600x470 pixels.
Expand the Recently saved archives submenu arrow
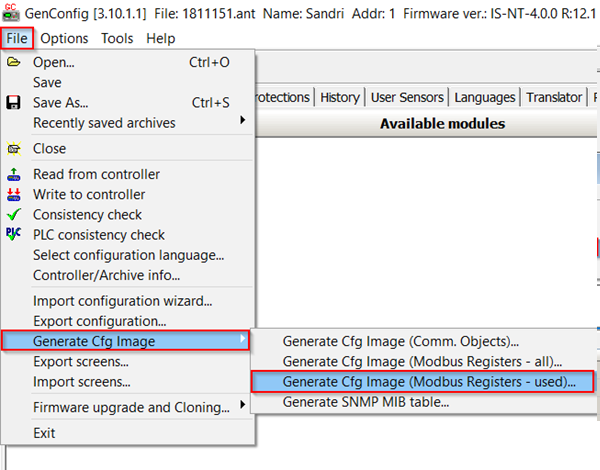pos(242,120)
